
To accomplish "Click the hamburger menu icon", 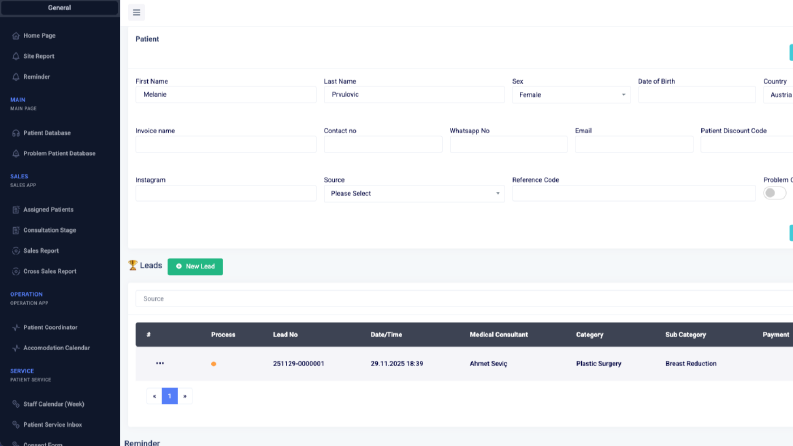I will tap(136, 12).
